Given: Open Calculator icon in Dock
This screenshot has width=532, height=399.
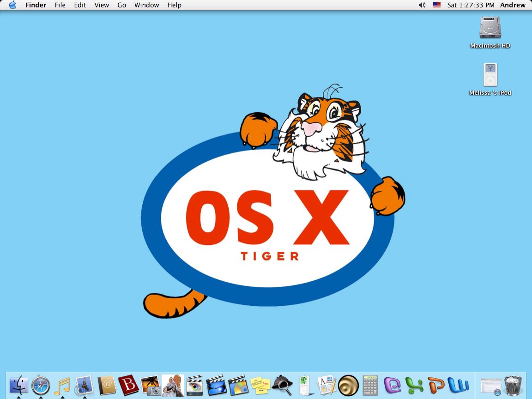Looking at the screenshot, I should tap(370, 386).
